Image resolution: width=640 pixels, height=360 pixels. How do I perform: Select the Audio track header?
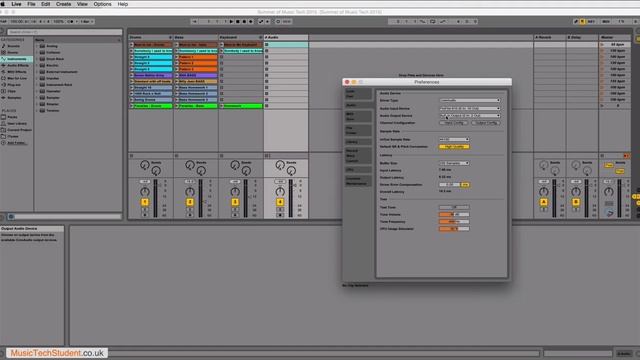286,38
